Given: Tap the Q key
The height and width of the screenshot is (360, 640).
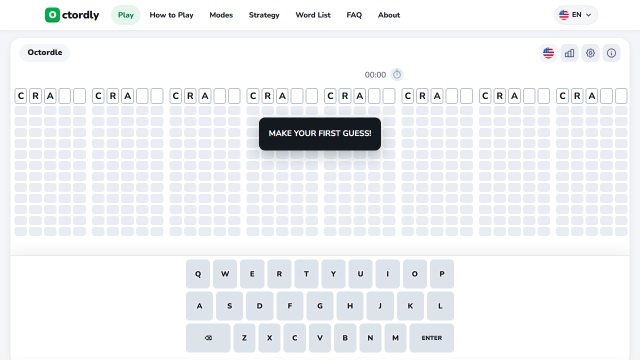Looking at the screenshot, I should (x=198, y=274).
